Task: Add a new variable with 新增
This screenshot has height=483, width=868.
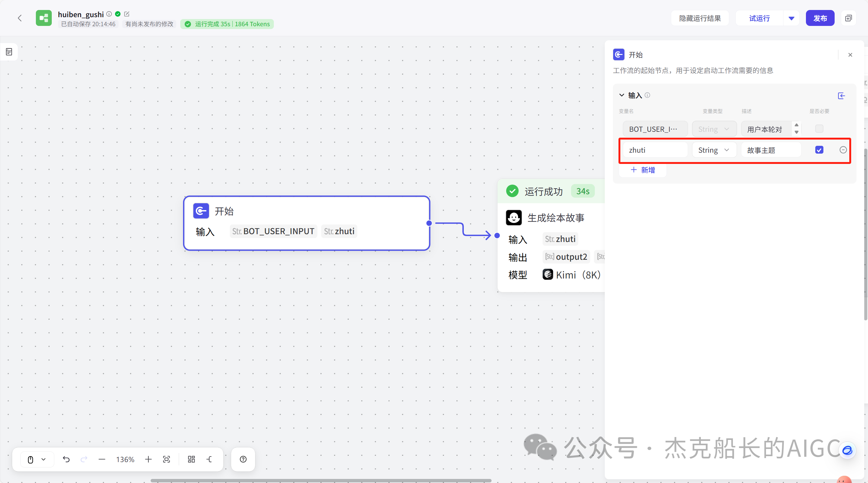Action: point(643,170)
